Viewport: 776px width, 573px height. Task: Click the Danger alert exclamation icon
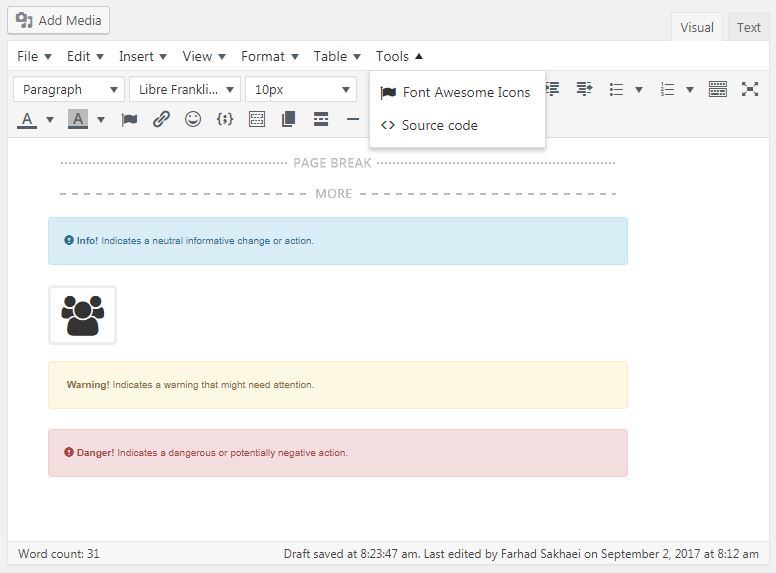(69, 452)
